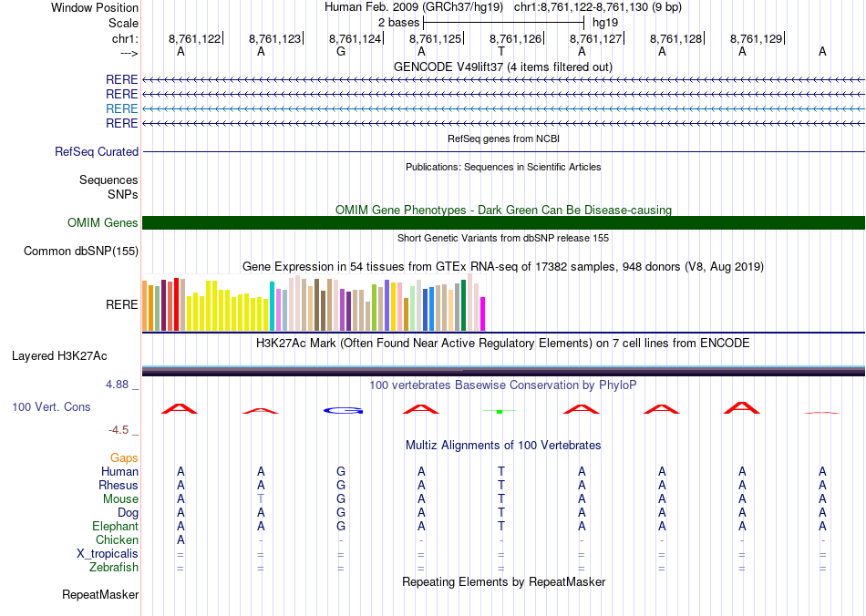Open the 100 Vert. Cons track label

pos(51,407)
